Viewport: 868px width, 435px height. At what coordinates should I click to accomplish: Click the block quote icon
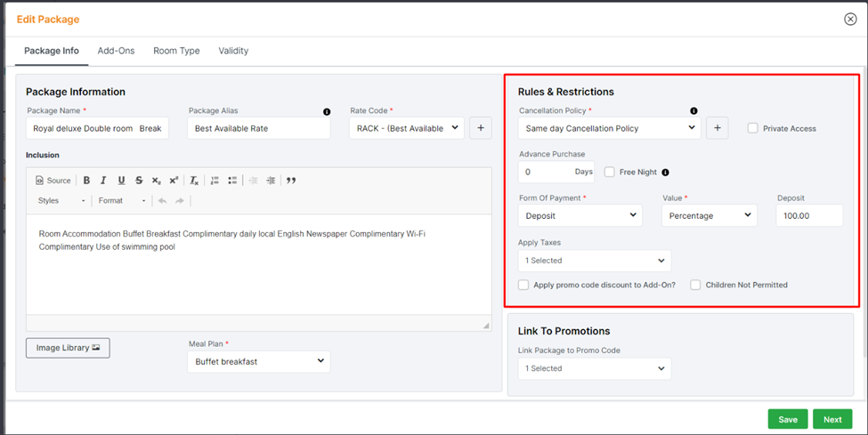click(x=291, y=181)
